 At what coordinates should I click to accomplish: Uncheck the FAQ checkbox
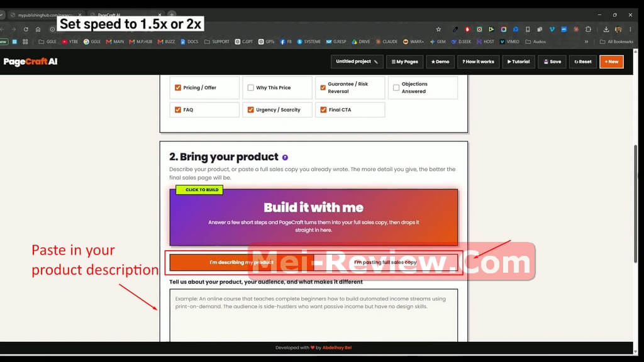click(178, 109)
